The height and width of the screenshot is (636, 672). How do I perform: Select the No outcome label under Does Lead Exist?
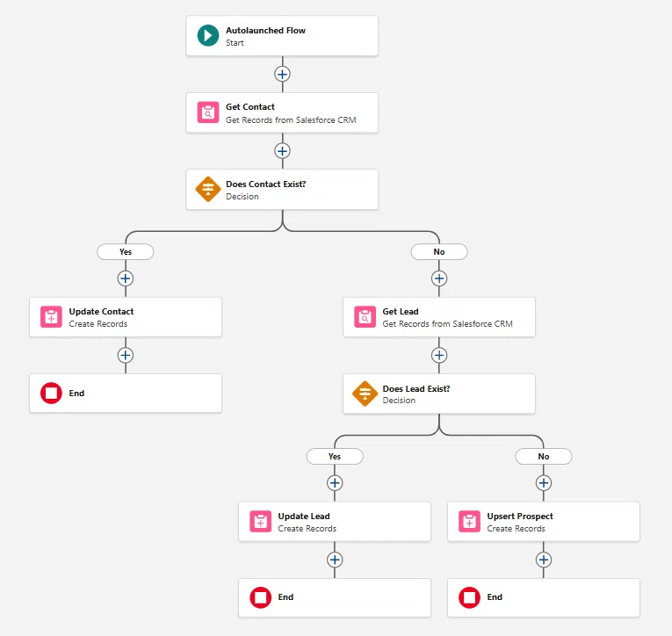pyautogui.click(x=544, y=457)
